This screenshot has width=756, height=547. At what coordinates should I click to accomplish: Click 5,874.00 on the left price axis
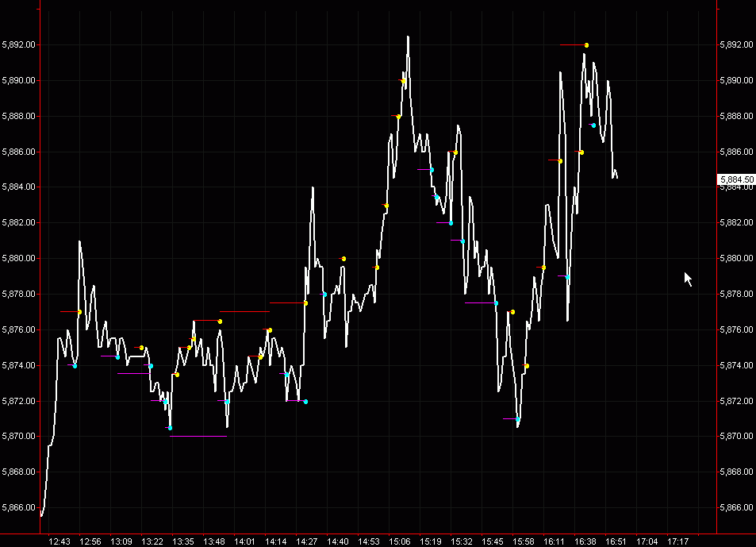18,366
